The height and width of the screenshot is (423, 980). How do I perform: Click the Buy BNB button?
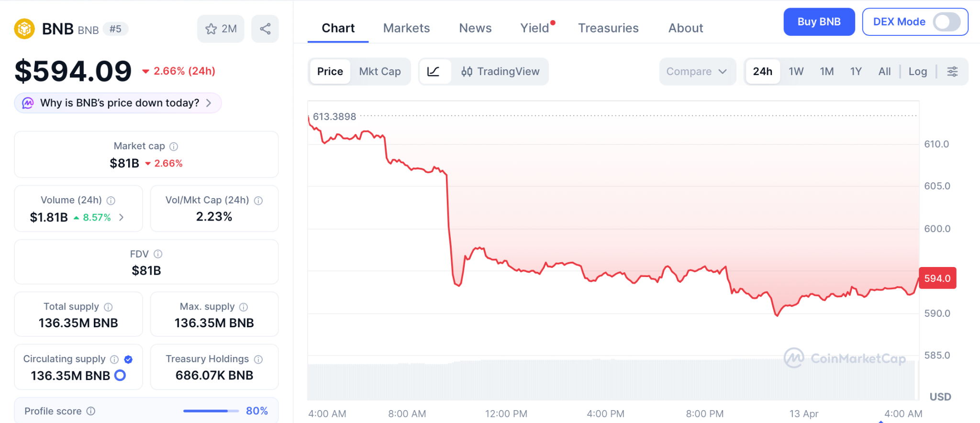pyautogui.click(x=819, y=22)
